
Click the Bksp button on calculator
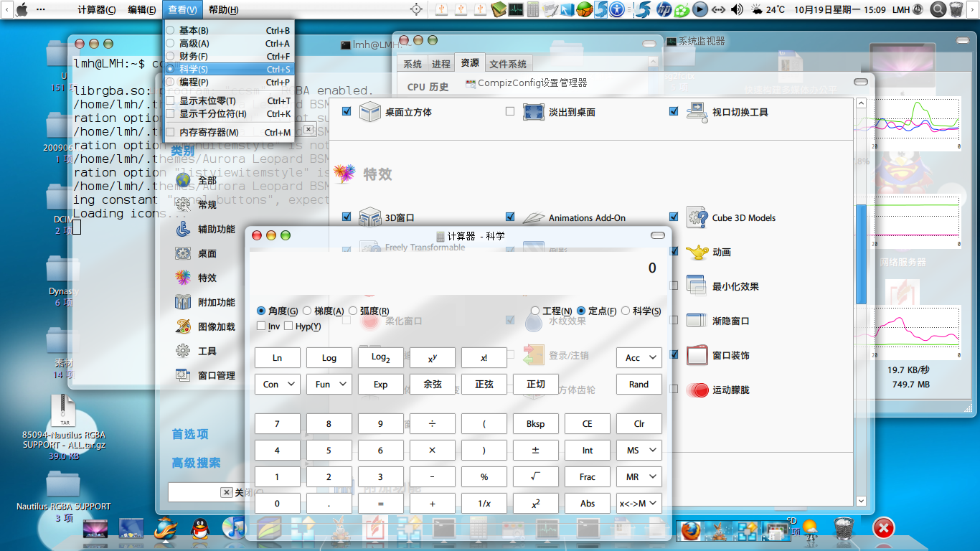coord(535,423)
